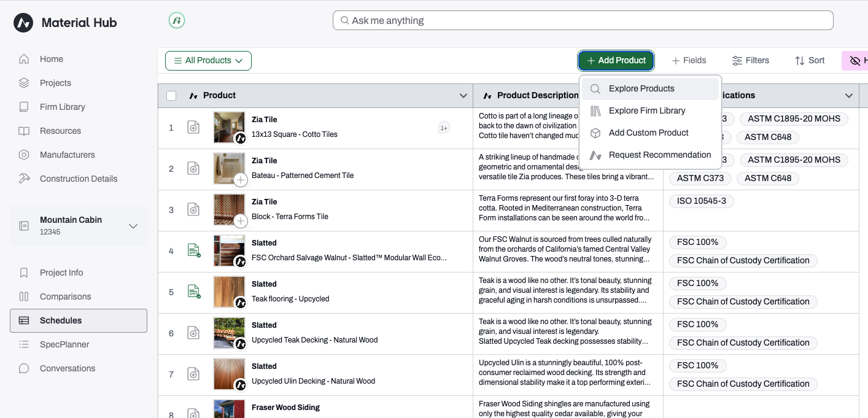Tick the select-all checkbox in table header
This screenshot has width=868, height=418.
point(171,96)
